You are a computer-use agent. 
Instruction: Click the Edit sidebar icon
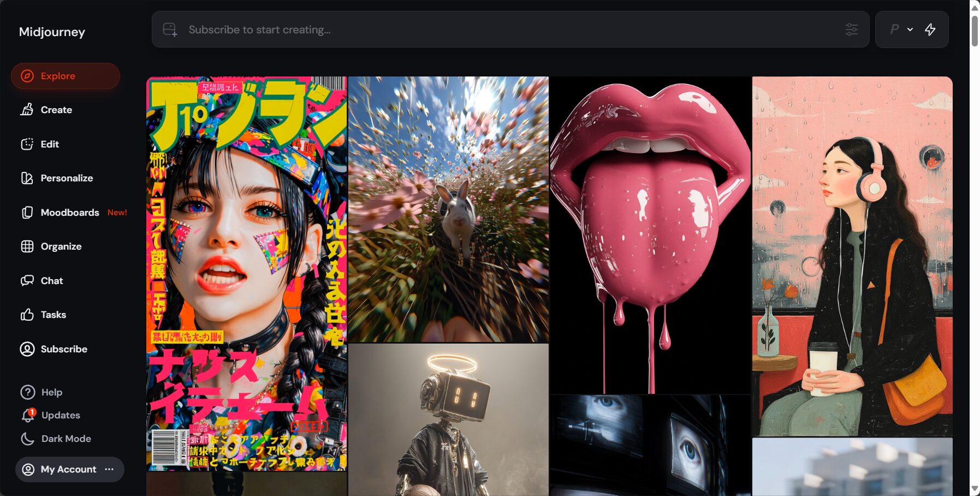27,144
